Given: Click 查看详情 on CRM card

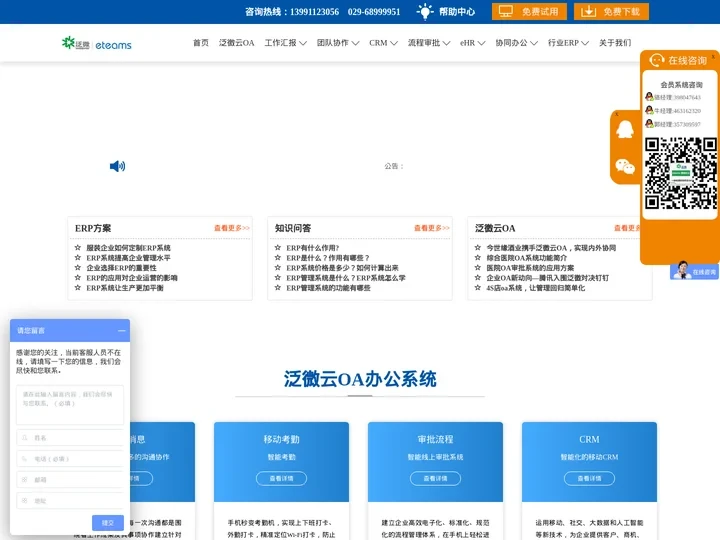Looking at the screenshot, I should [x=589, y=478].
